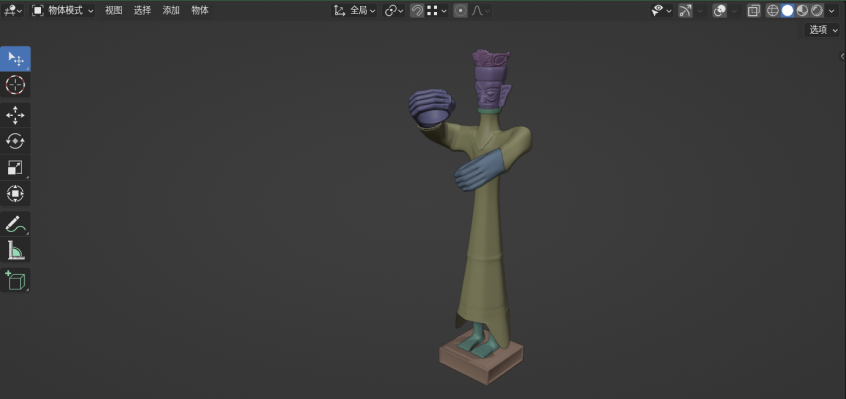The height and width of the screenshot is (399, 846).
Task: Expand the 选项 options dropdown
Action: (822, 30)
